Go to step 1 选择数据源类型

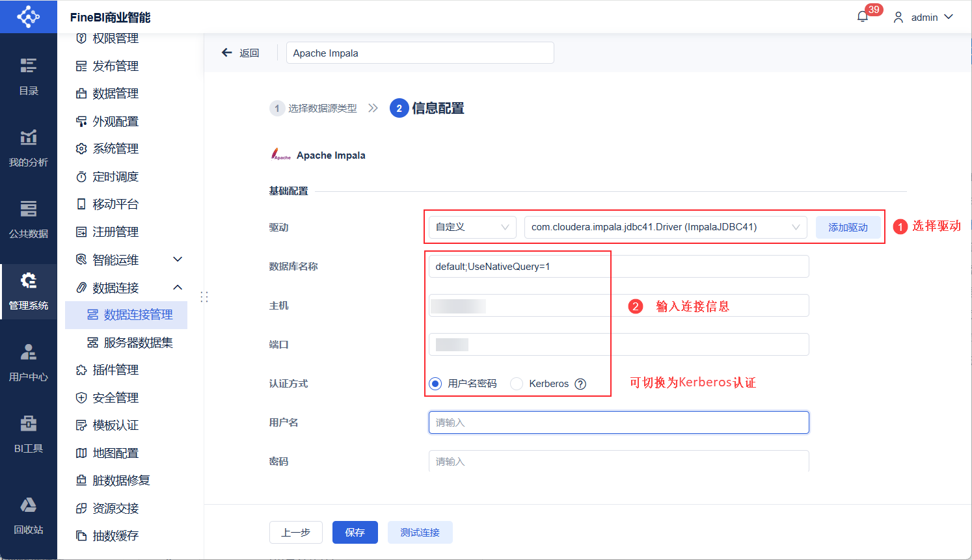(314, 109)
